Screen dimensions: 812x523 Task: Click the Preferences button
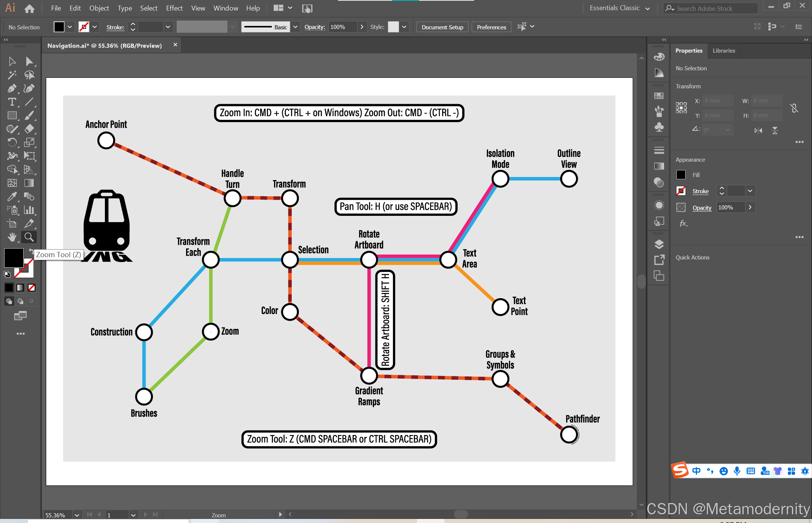pos(491,27)
